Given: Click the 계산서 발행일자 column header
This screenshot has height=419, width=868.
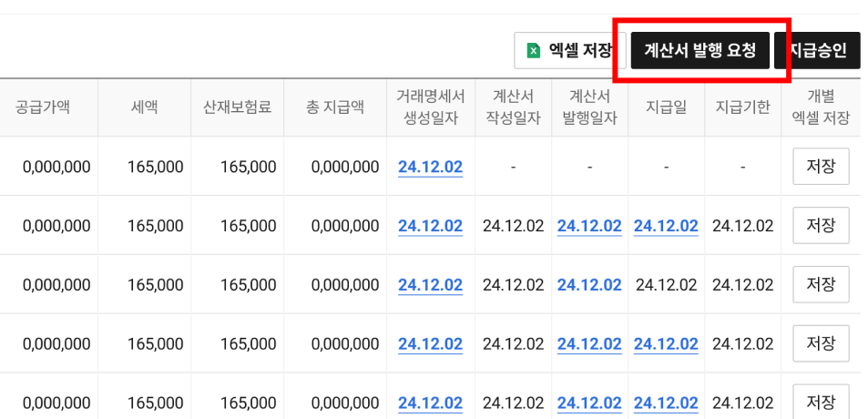Looking at the screenshot, I should click(589, 107).
